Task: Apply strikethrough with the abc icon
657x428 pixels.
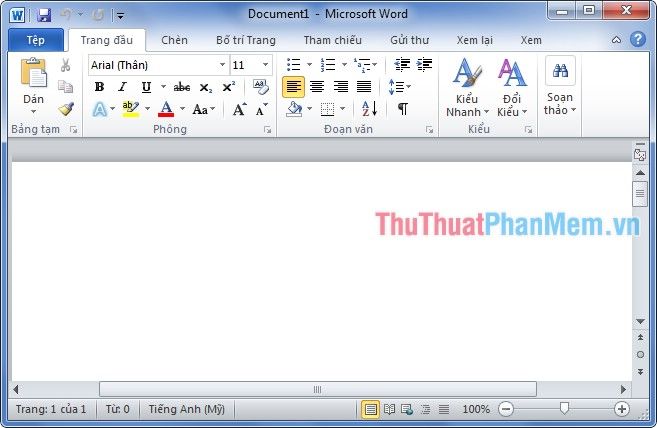Action: [x=182, y=87]
